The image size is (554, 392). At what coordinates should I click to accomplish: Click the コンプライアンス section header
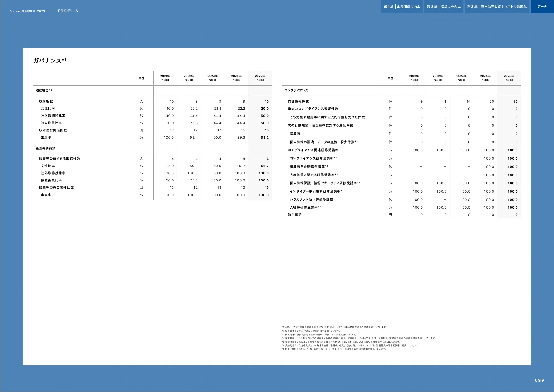tap(296, 91)
